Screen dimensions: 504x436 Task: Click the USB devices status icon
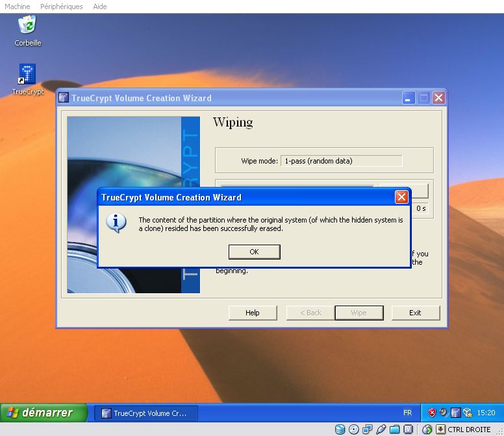click(381, 430)
